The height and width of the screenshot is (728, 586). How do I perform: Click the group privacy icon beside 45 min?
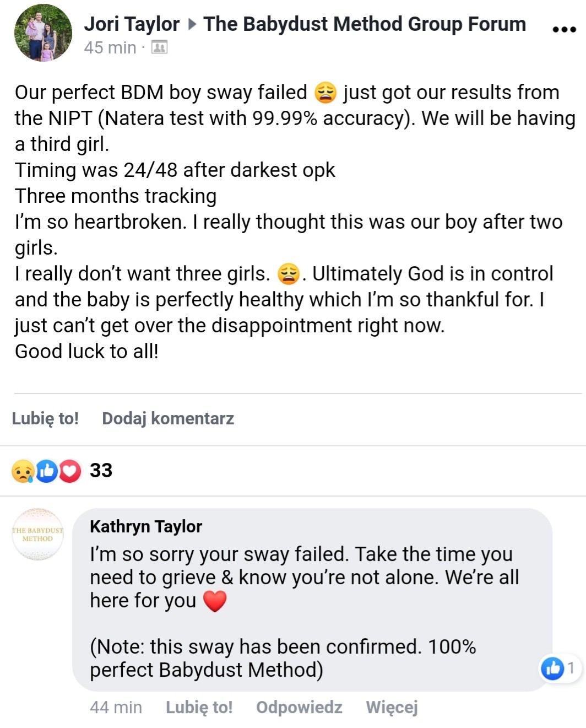tap(159, 48)
